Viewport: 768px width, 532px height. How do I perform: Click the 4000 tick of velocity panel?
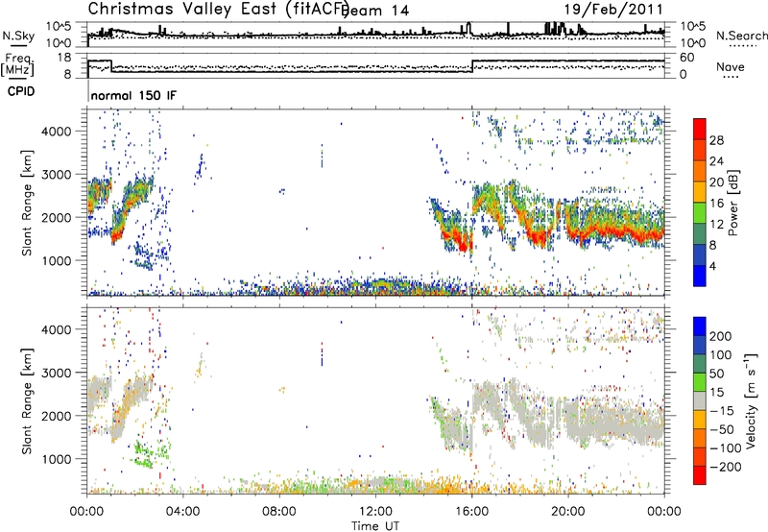tap(56, 329)
